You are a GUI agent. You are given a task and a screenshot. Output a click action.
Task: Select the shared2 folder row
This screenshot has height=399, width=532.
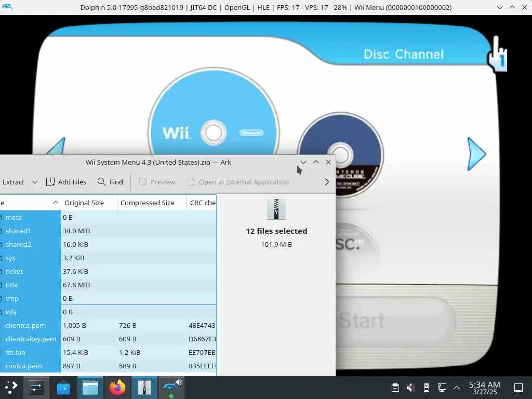tap(108, 245)
